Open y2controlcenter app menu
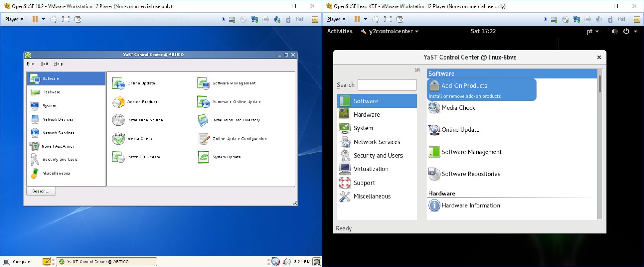Screen dimensions: 644x267 coord(390,31)
